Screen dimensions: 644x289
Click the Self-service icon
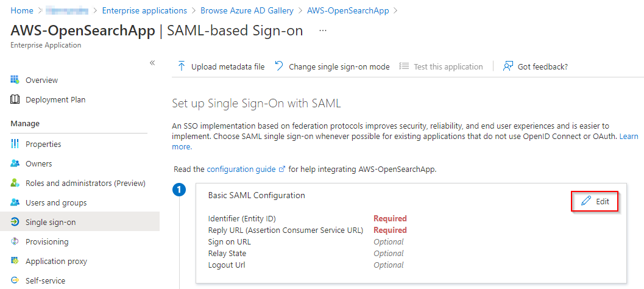tap(15, 280)
